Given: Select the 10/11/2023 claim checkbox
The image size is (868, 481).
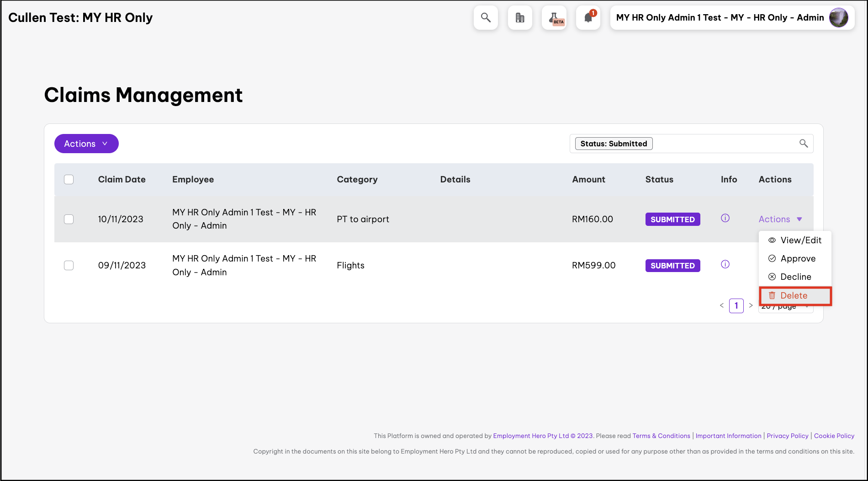Looking at the screenshot, I should [x=69, y=219].
